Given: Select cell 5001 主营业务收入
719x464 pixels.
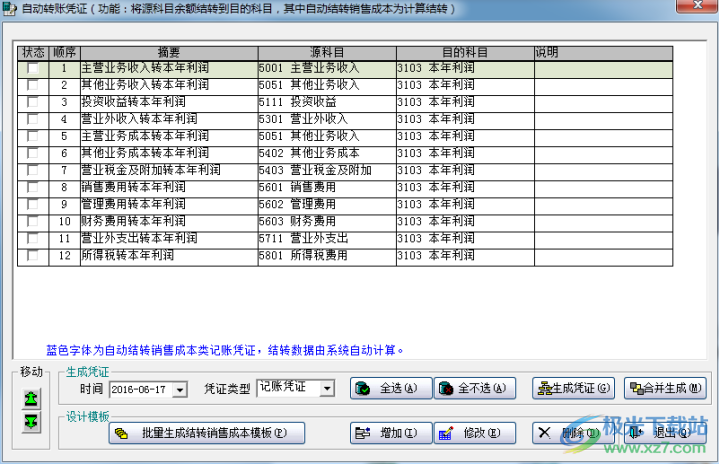Looking at the screenshot, I should point(327,68).
